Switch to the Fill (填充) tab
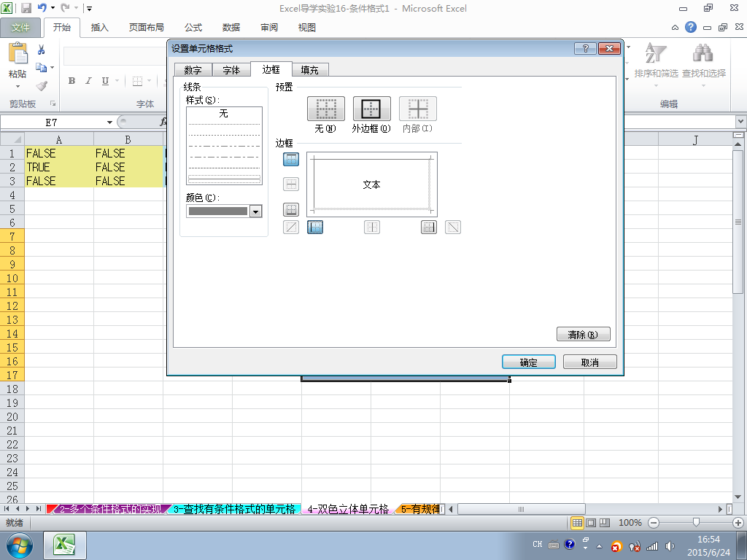Image resolution: width=747 pixels, height=560 pixels. pyautogui.click(x=309, y=70)
